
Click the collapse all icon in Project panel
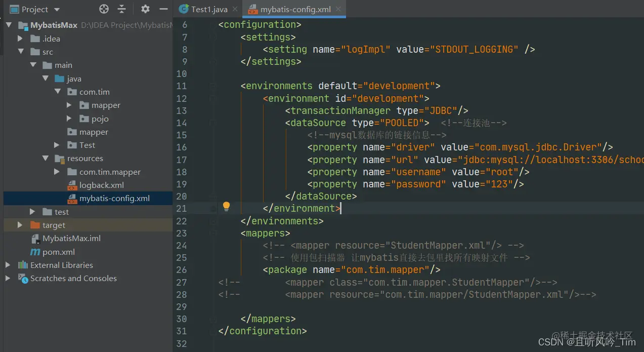coord(121,9)
